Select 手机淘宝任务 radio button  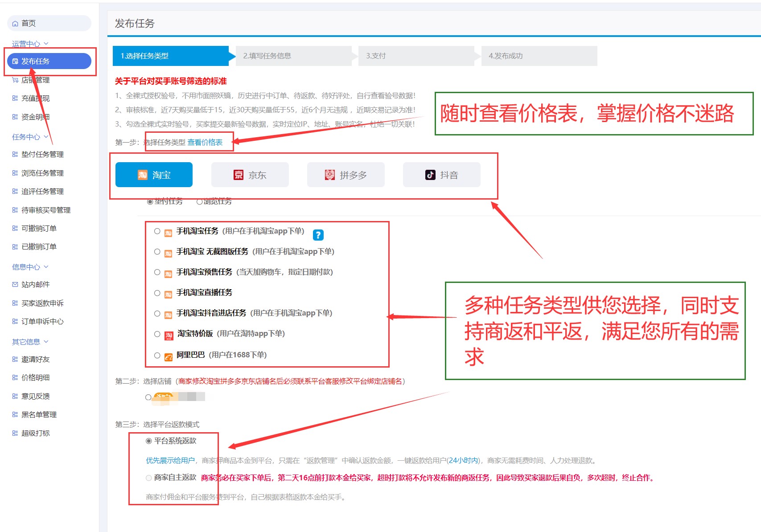click(157, 231)
